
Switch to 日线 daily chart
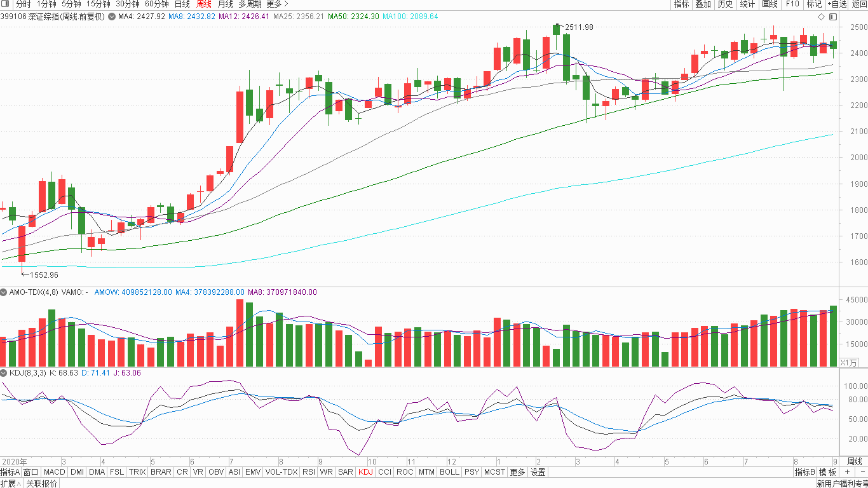coord(182,4)
